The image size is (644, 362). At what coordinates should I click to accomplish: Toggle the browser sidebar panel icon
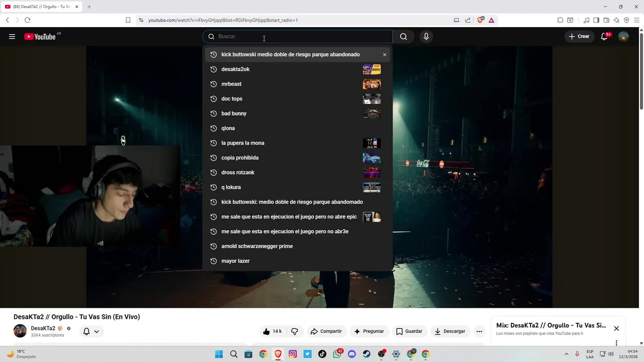pyautogui.click(x=596, y=20)
